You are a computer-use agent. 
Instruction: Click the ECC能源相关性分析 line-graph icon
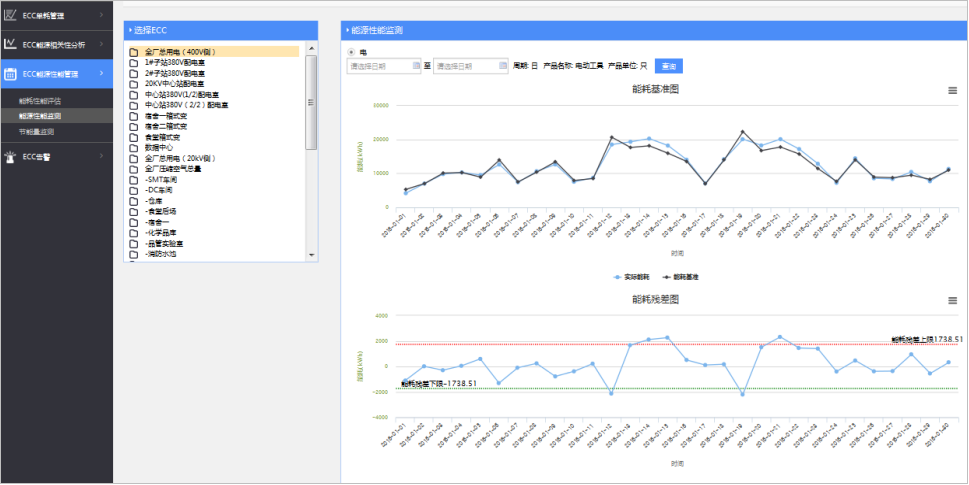click(x=10, y=44)
